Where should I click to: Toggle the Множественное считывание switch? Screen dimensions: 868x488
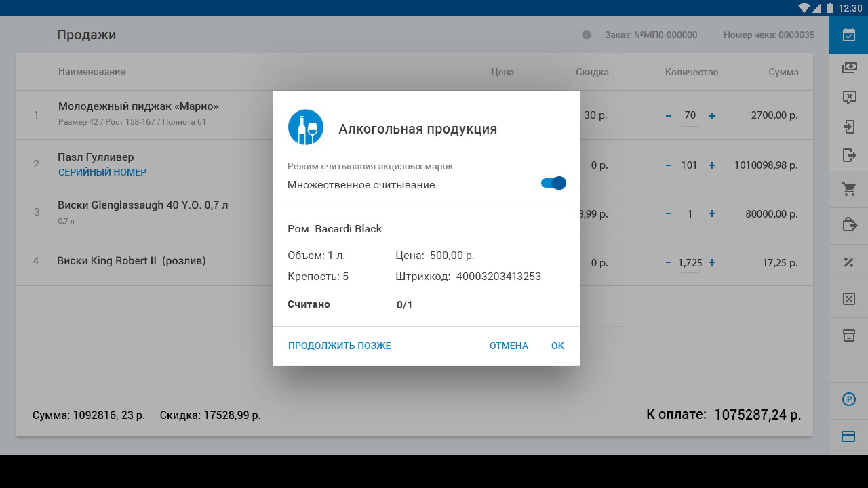tap(553, 183)
